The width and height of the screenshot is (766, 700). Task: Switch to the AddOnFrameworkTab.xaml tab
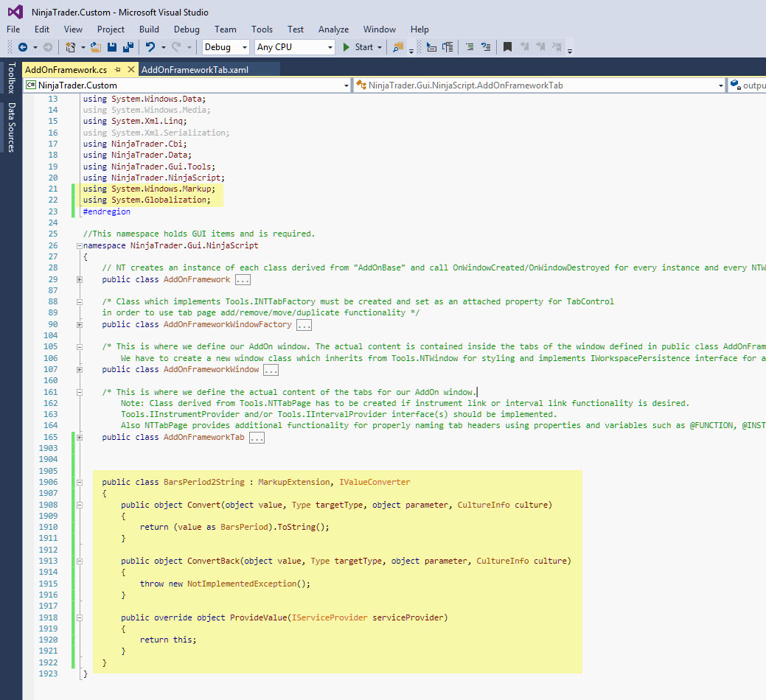click(195, 69)
